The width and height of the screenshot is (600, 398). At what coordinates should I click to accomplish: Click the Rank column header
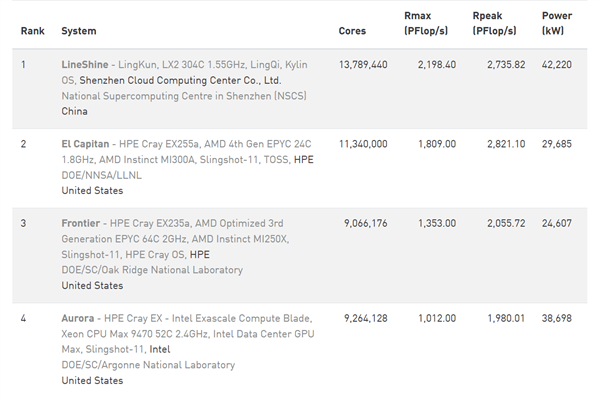[33, 31]
